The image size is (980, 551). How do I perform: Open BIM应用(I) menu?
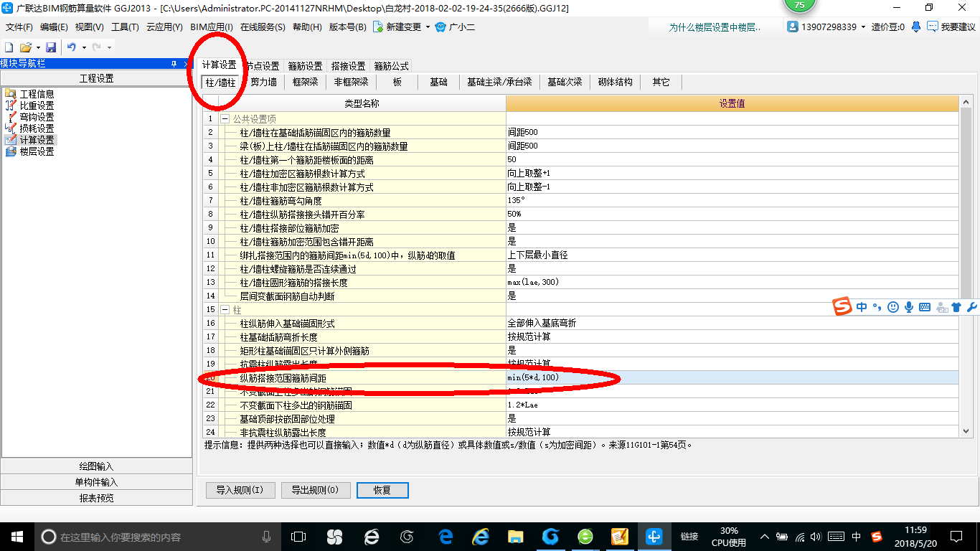[212, 27]
